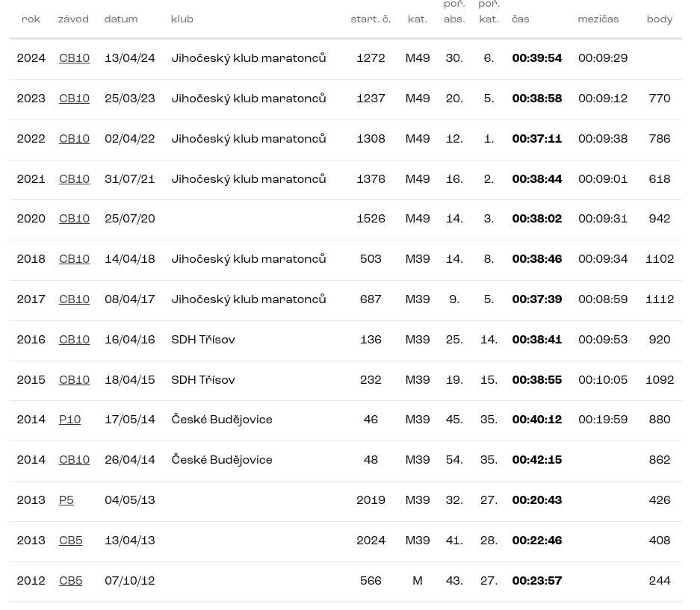700x610 pixels.
Task: Click the CB10 link dated 26/04/14
Action: [74, 461]
